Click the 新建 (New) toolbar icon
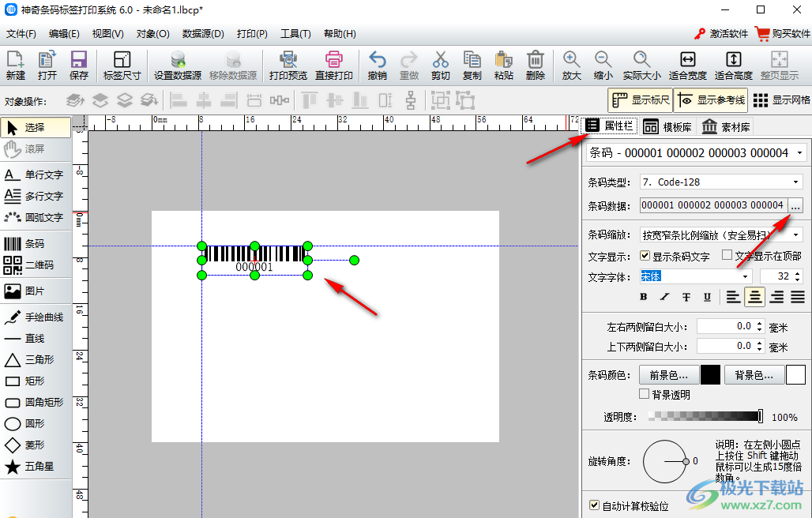 (16, 66)
